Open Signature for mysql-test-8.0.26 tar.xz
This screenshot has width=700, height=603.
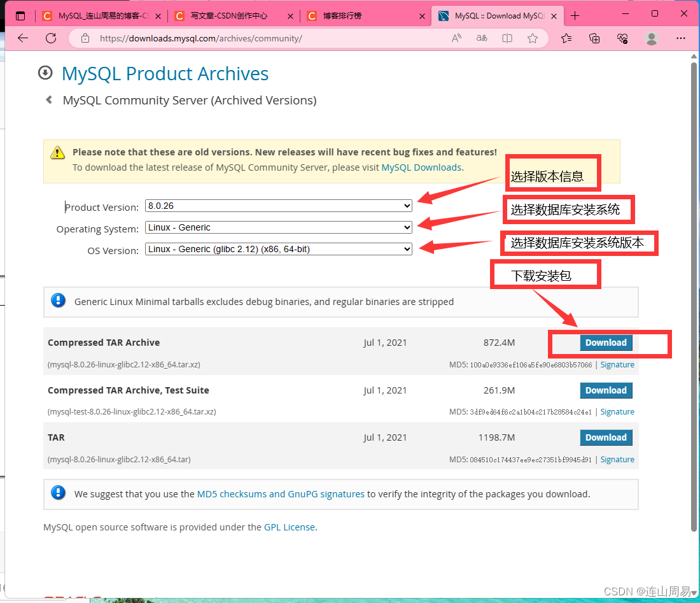pyautogui.click(x=617, y=412)
